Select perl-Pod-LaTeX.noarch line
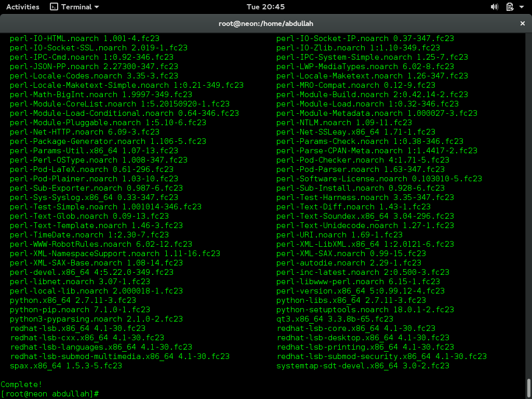Image resolution: width=532 pixels, height=399 pixels. (x=91, y=169)
